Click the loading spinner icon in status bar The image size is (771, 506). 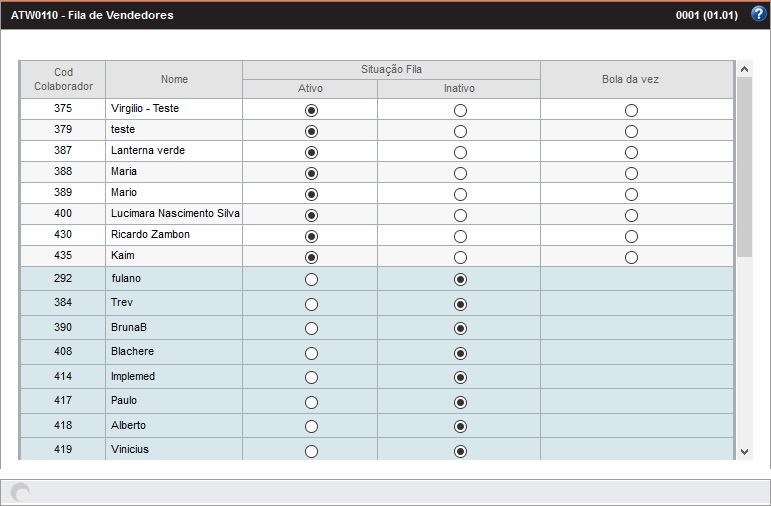coord(20,492)
